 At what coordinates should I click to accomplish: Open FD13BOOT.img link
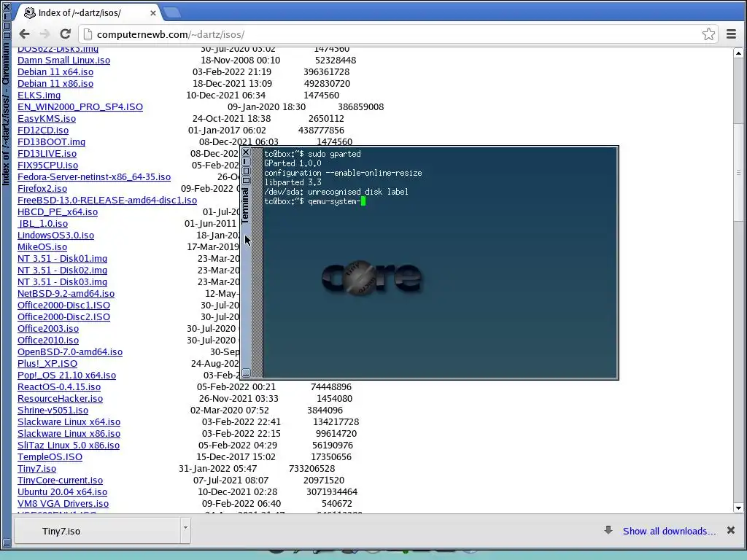coord(52,142)
